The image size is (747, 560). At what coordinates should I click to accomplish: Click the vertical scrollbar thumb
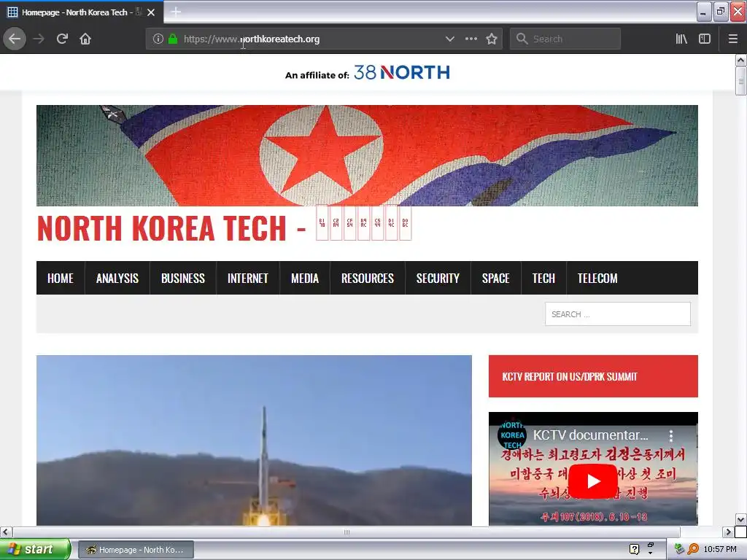(x=740, y=81)
